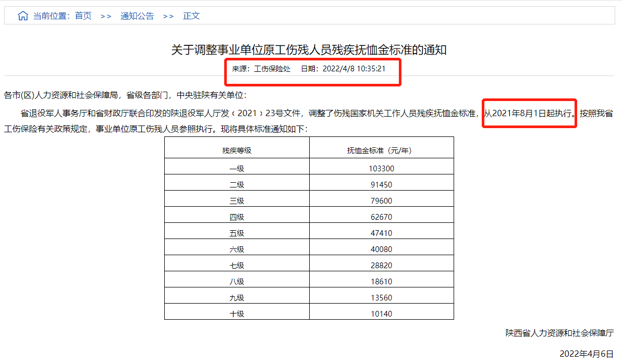Select the 四级 table cell
This screenshot has height=364, width=622.
237,215
